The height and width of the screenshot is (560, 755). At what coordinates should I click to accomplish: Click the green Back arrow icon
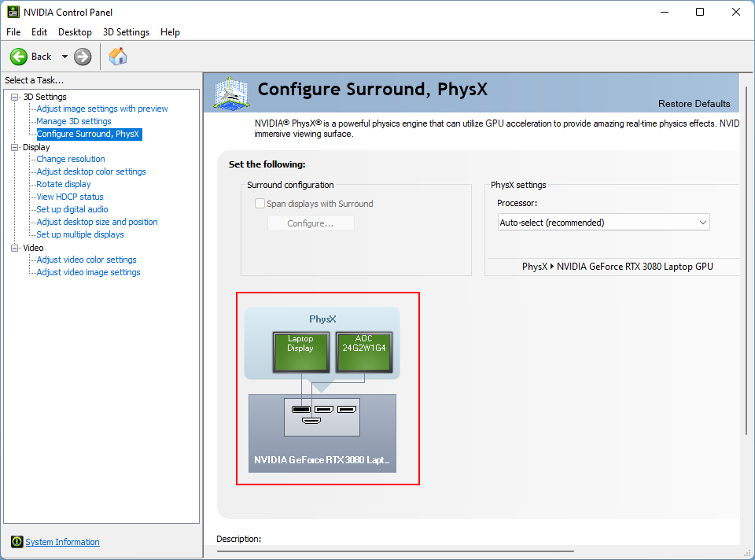pos(19,57)
